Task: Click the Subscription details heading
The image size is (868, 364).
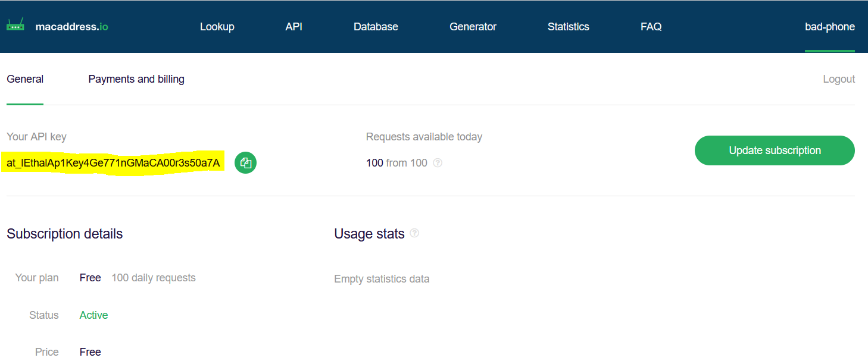Action: tap(64, 234)
